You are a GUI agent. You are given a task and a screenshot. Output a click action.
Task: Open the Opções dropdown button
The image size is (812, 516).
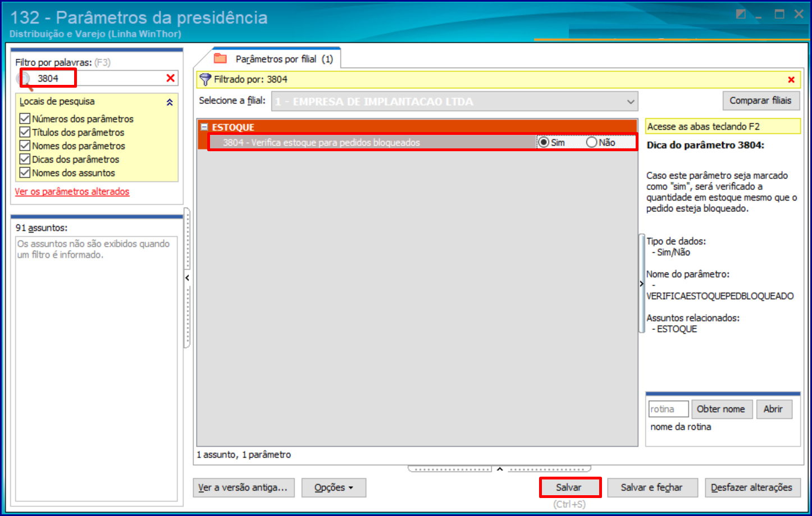tap(334, 487)
